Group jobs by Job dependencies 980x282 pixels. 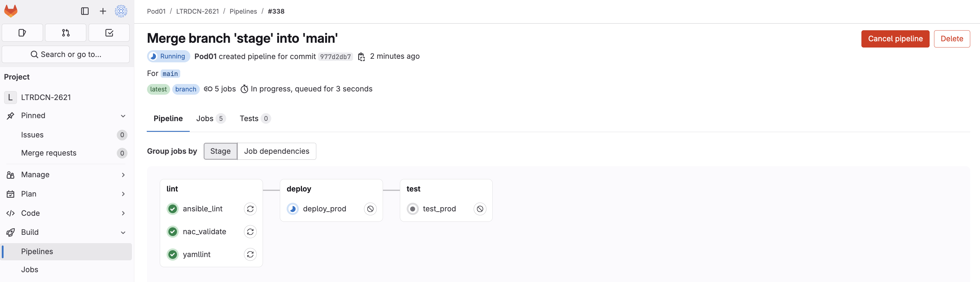tap(277, 151)
